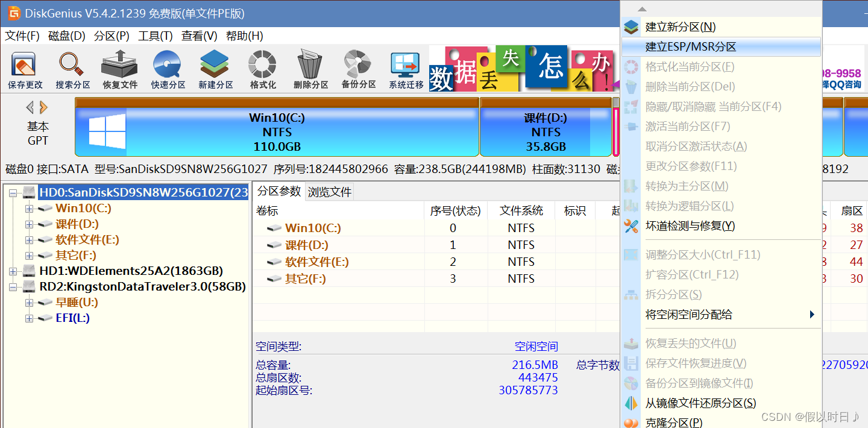The image size is (868, 428).
Task: Collapse the HD0 SanDisk tree node
Action: pos(13,193)
